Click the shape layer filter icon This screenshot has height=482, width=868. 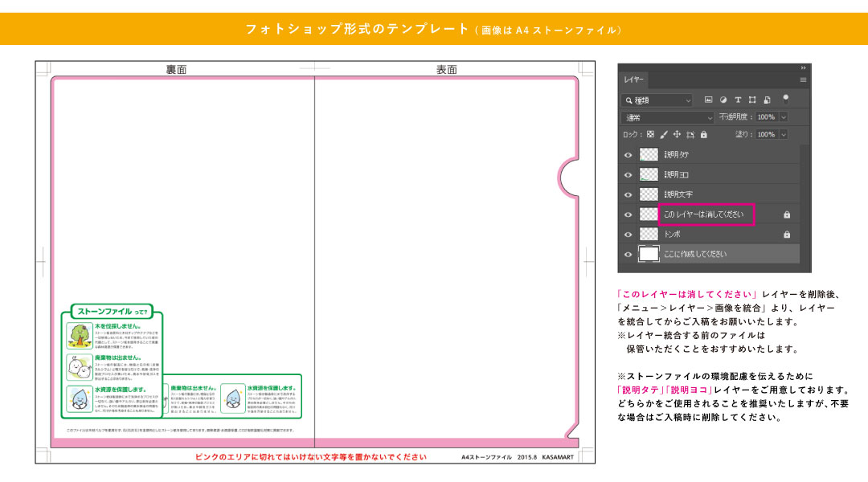coord(752,100)
